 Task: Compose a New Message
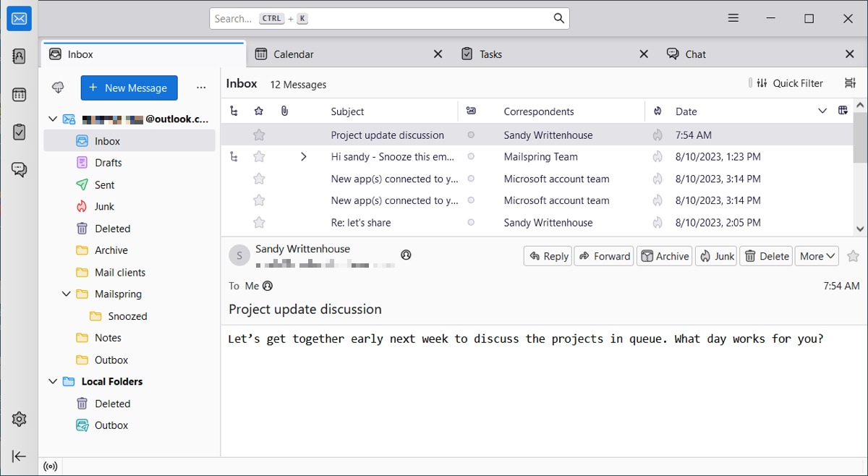pyautogui.click(x=129, y=88)
